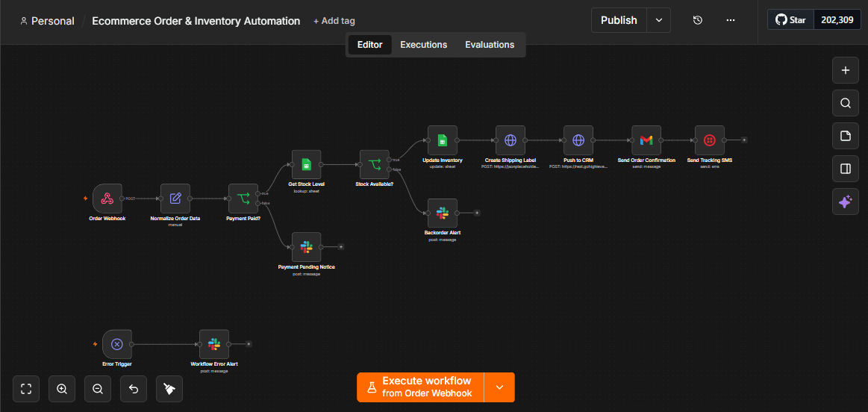Open the Normalize Order Data node
The height and width of the screenshot is (412, 868).
click(175, 199)
